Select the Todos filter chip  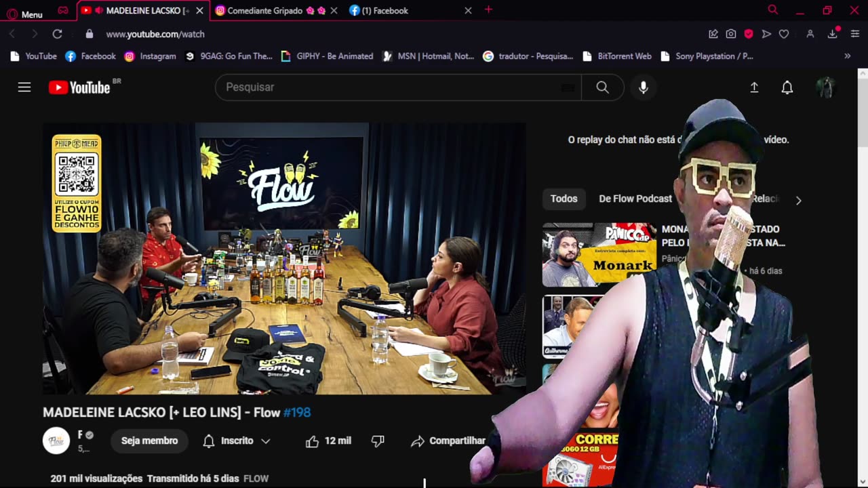(x=564, y=199)
